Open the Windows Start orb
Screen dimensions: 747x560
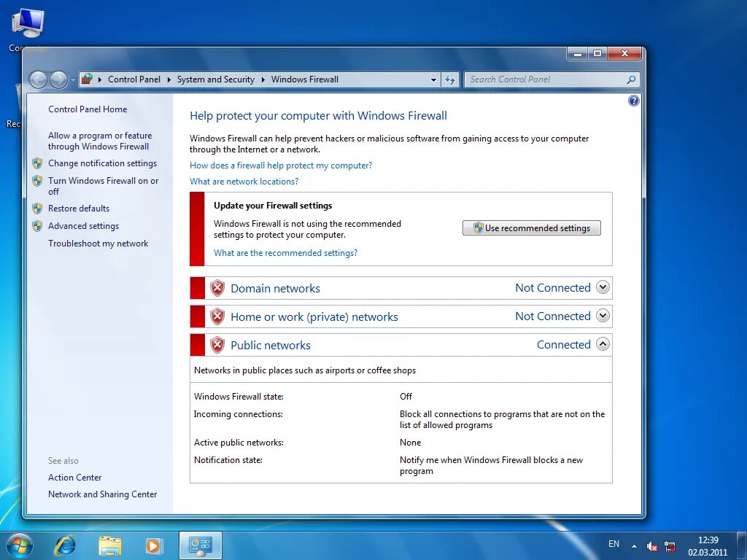(x=19, y=545)
